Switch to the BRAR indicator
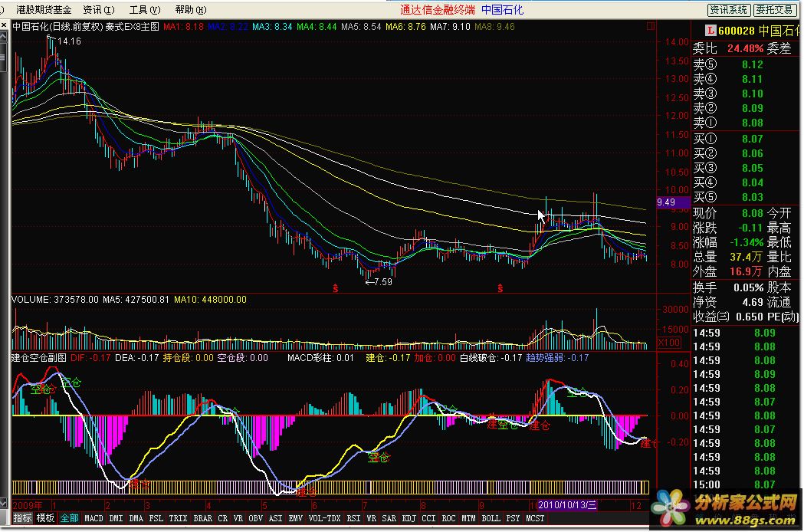Image resolution: width=804 pixels, height=532 pixels. click(x=202, y=519)
